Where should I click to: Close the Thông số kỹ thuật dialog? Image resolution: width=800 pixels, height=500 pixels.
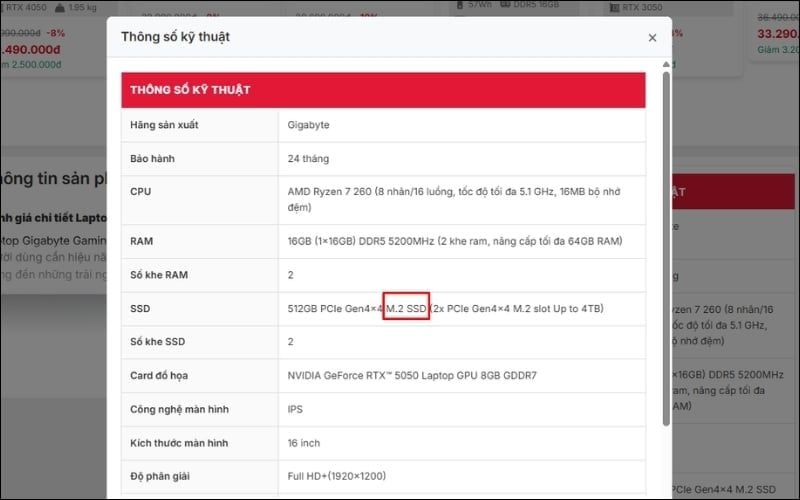click(652, 38)
